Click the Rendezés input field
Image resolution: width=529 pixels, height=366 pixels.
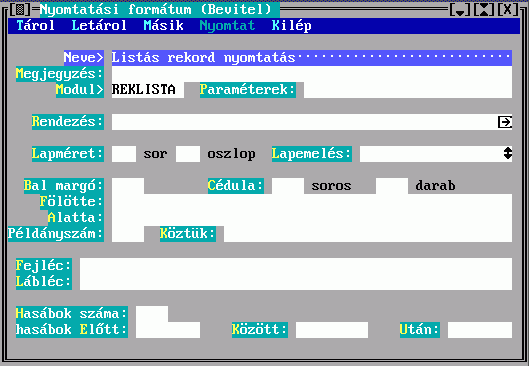(304, 122)
